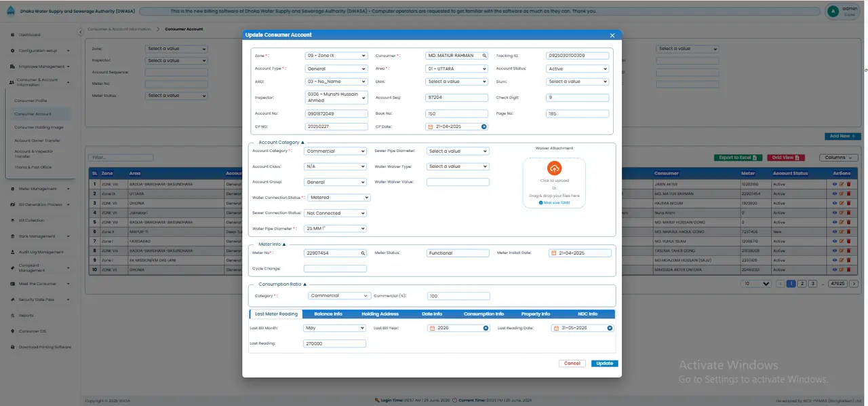Open the Sewer Connection Status dropdown
This screenshot has width=868, height=406.
335,213
